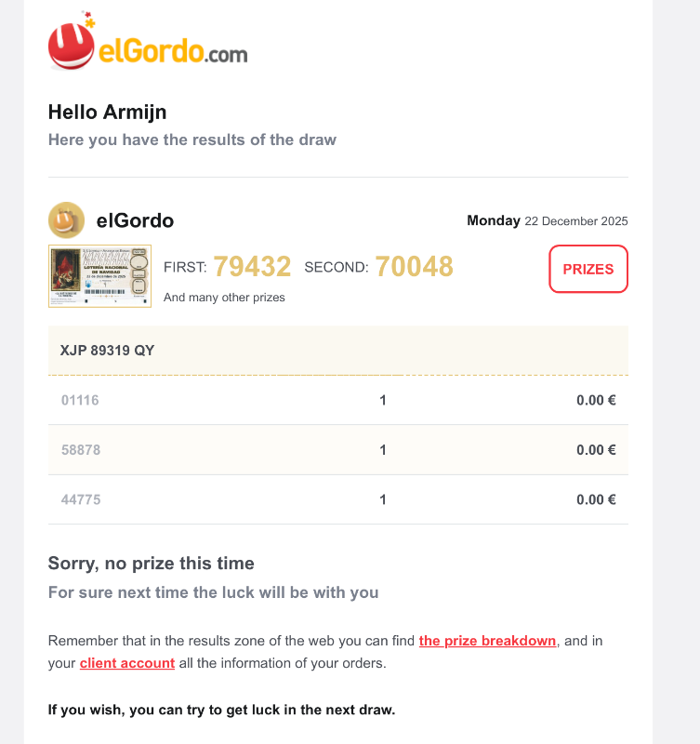
Task: Click the 'Sorry, no prize this time' heading
Action: [x=151, y=563]
